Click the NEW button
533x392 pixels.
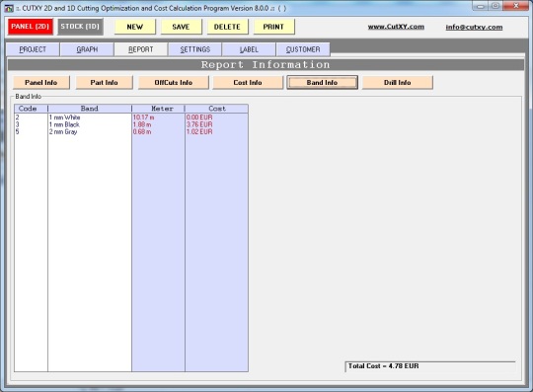click(x=135, y=27)
